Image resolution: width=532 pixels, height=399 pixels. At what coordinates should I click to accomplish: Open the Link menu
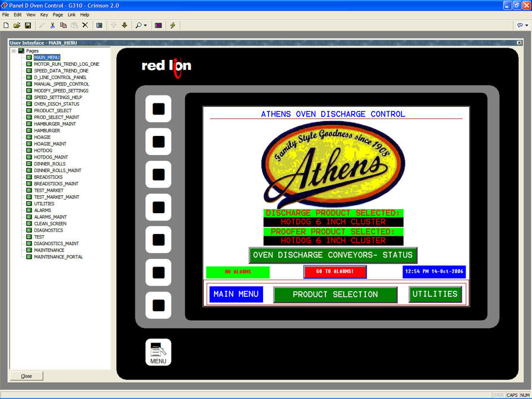(x=72, y=15)
